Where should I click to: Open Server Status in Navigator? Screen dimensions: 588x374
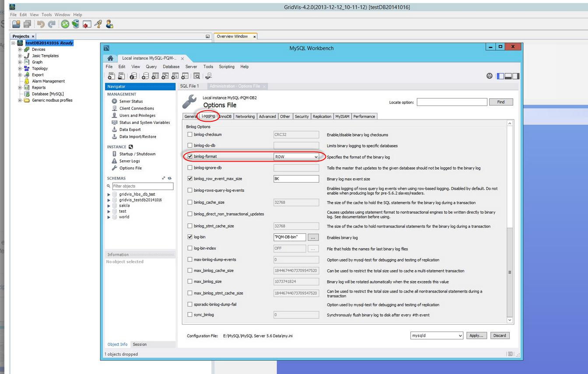click(131, 101)
